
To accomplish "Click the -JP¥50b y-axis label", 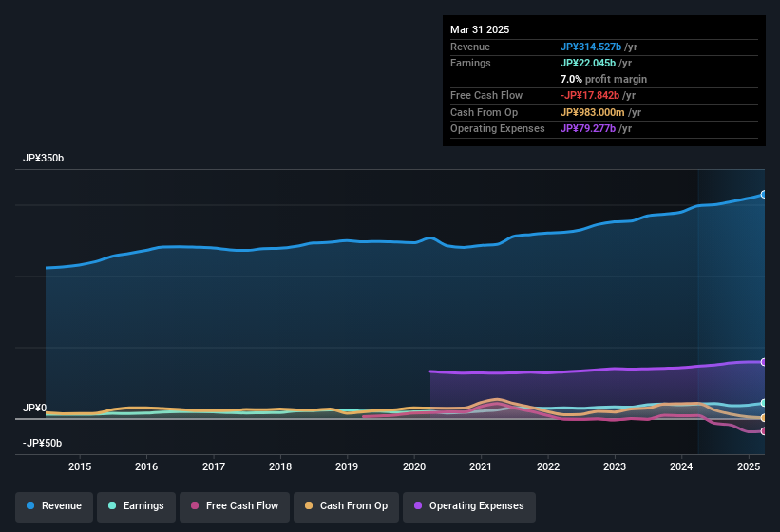I will point(43,443).
